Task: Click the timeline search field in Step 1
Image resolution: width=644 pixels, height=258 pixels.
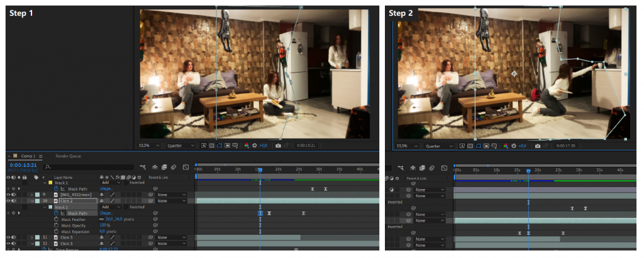Action: [x=88, y=167]
